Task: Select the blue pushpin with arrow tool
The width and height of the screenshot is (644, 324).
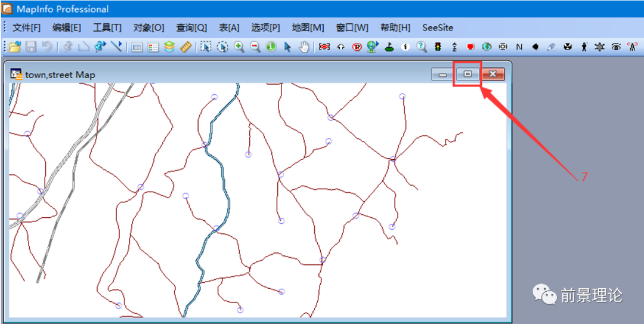Action: (100, 47)
